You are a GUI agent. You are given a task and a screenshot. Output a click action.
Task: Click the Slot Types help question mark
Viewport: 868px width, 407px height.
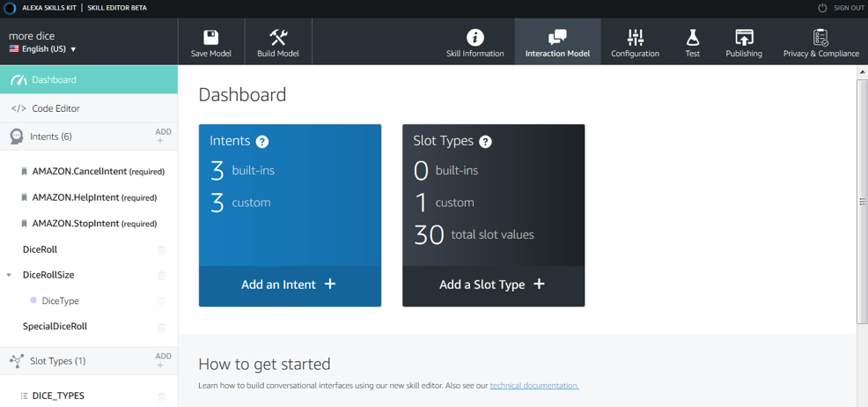pos(485,142)
